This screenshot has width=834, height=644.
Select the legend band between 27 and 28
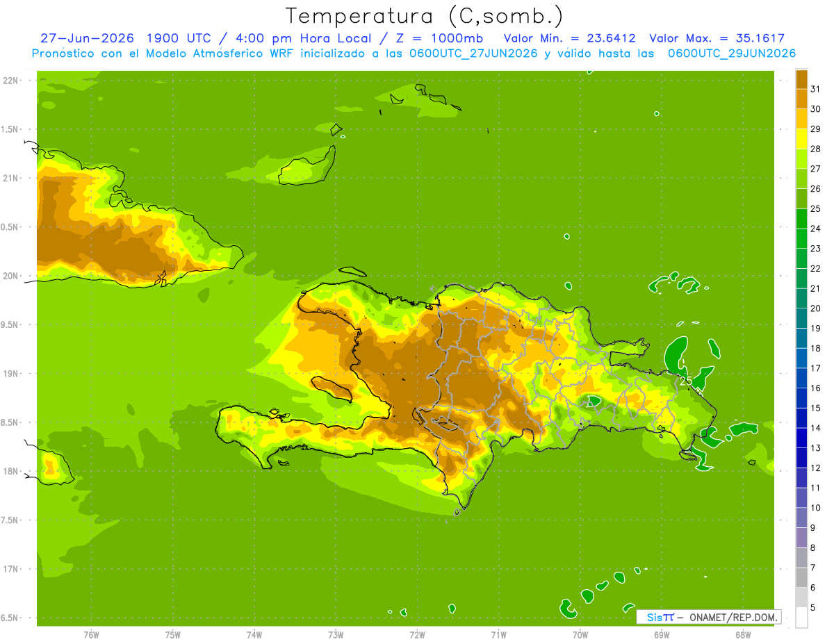click(801, 158)
